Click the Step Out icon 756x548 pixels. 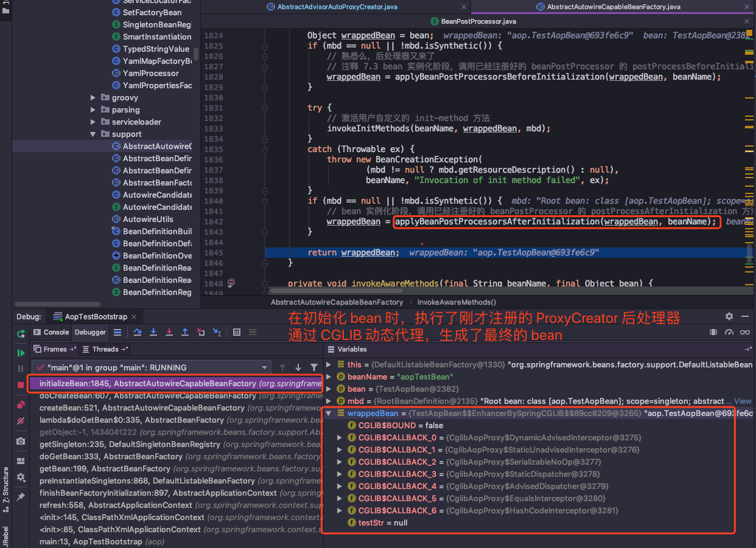point(185,332)
